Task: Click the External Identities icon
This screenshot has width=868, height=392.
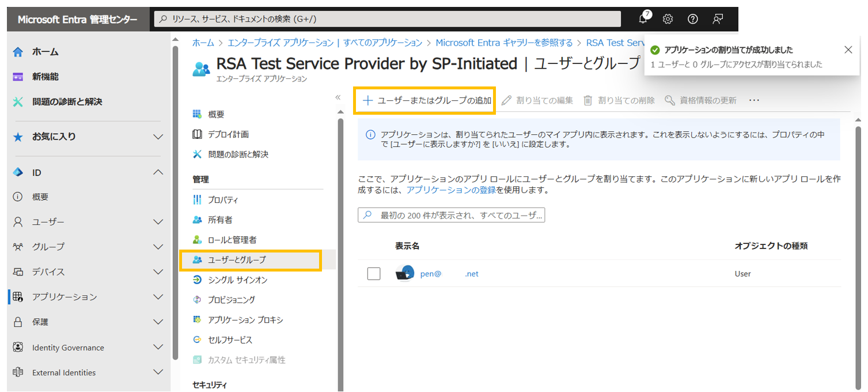Action: pyautogui.click(x=18, y=372)
